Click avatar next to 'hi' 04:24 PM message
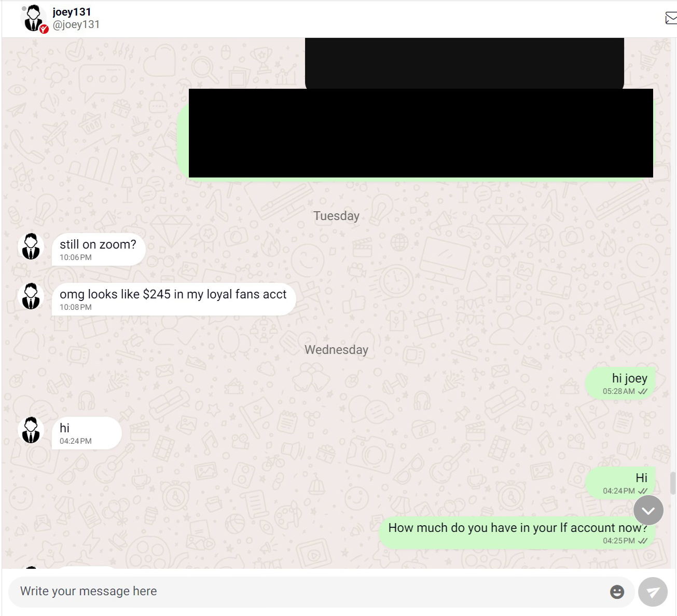The image size is (677, 616). point(31,430)
